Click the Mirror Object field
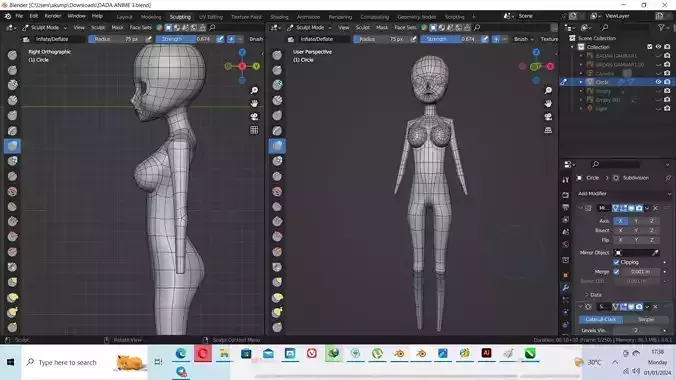Image resolution: width=676 pixels, height=380 pixels. [x=632, y=253]
